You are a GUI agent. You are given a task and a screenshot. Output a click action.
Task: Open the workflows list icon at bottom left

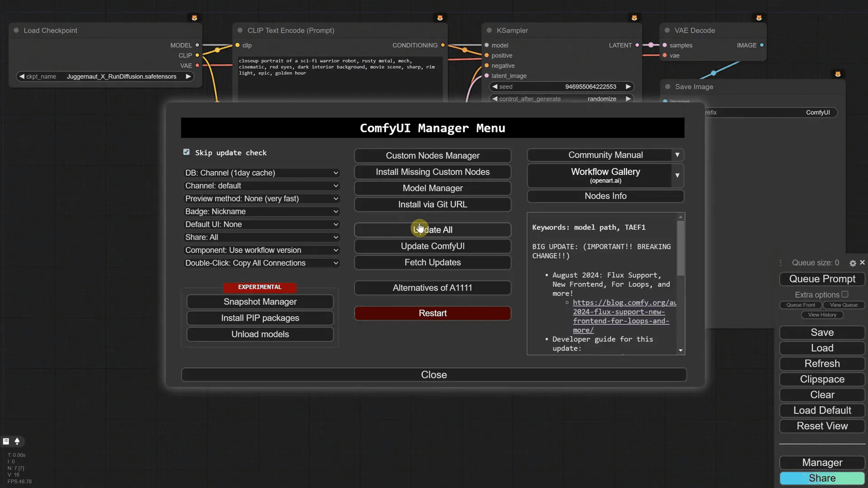[x=6, y=441]
